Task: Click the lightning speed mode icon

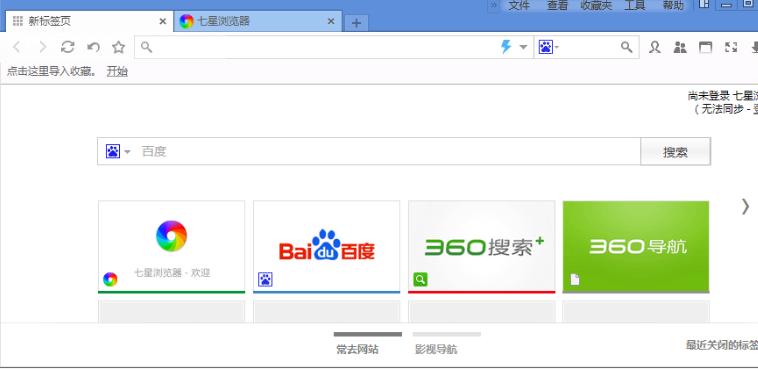Action: 506,47
